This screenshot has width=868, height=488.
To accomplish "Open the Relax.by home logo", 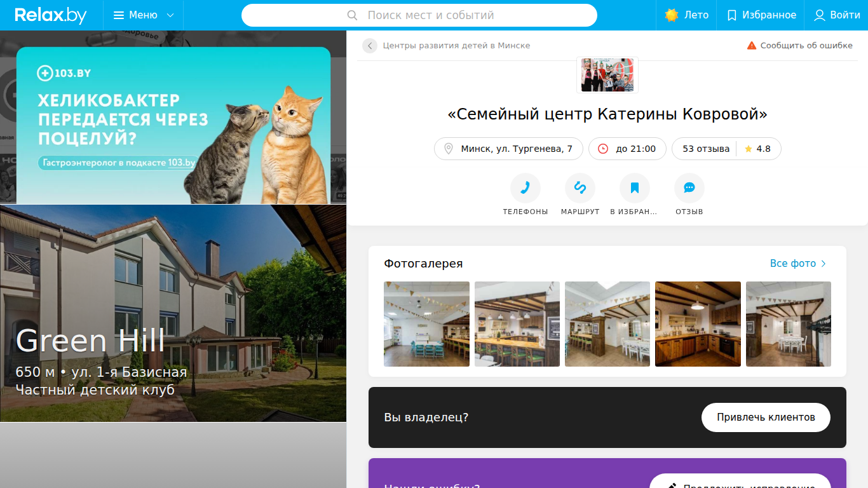I will tap(51, 15).
